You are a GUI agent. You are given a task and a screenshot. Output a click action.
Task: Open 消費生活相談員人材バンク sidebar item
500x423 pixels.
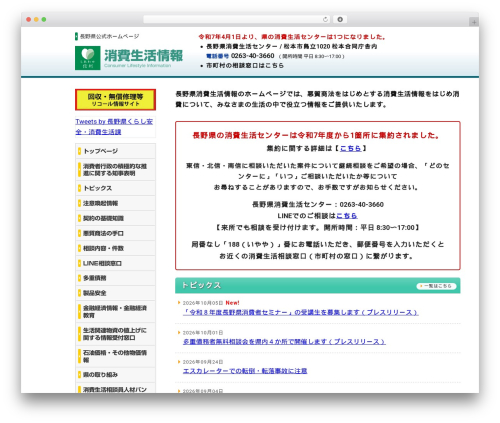pyautogui.click(x=115, y=389)
